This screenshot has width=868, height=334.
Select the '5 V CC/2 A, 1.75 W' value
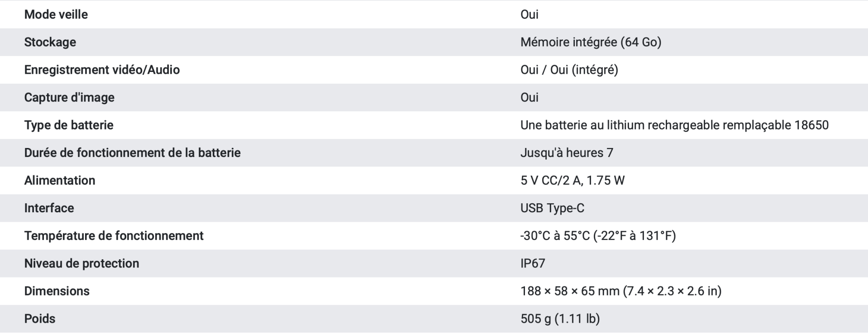(x=572, y=180)
